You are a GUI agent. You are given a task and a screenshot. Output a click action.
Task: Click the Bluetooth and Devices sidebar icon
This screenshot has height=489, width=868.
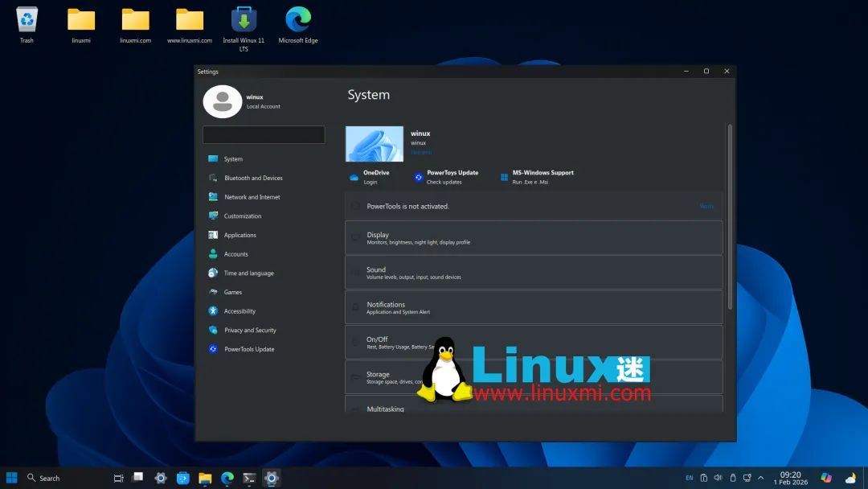(x=213, y=178)
